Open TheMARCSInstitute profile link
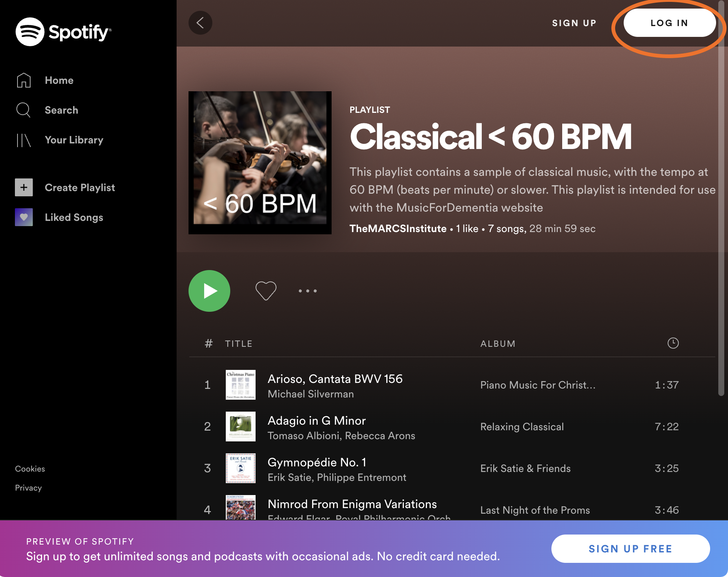 click(398, 229)
